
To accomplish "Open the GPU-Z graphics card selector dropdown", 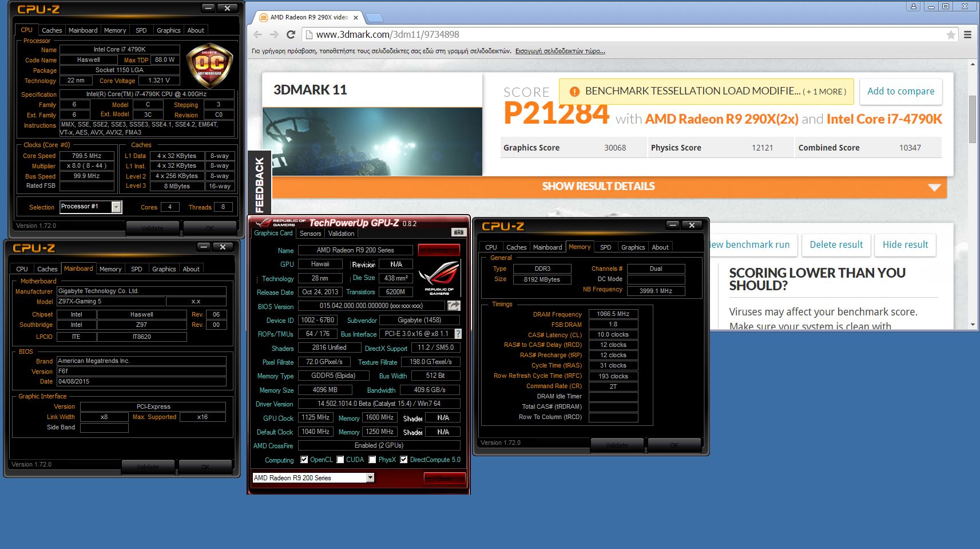I will pos(370,477).
